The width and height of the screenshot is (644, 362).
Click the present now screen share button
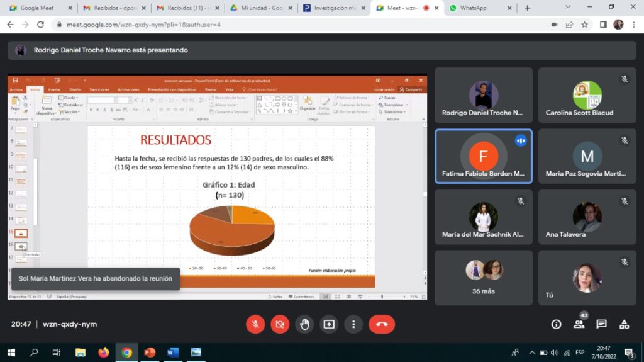point(329,324)
